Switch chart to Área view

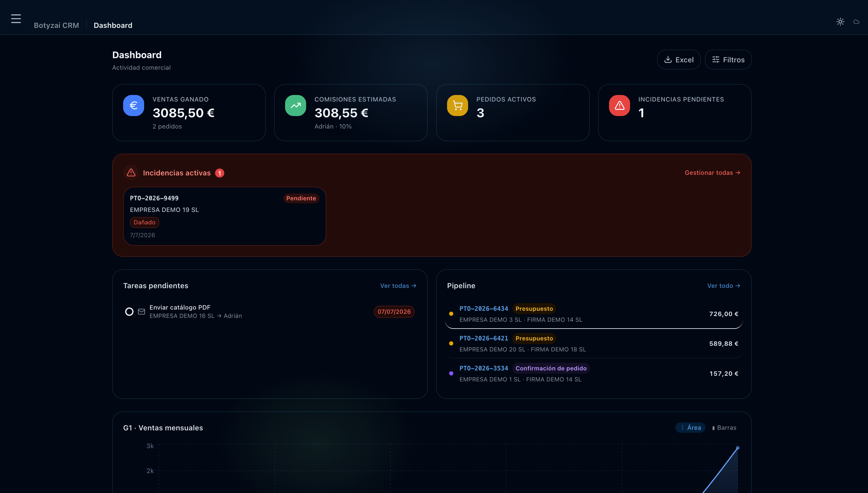click(690, 428)
